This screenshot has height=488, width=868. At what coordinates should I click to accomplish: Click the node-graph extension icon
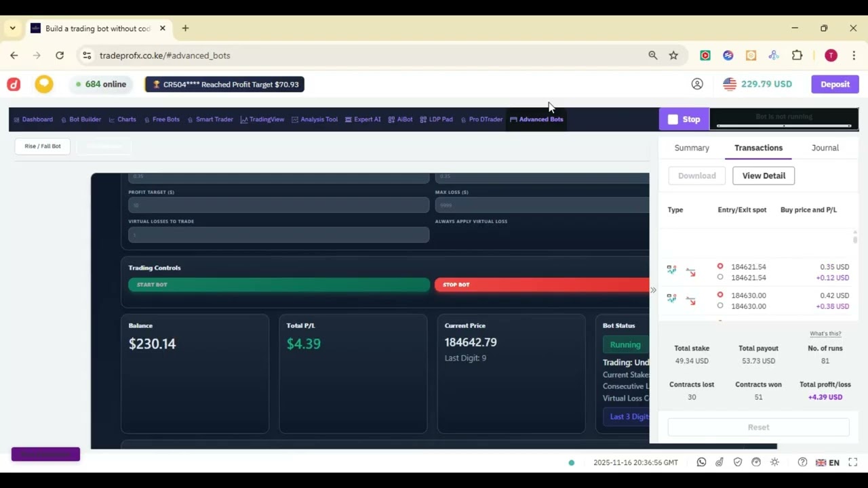[x=774, y=56]
